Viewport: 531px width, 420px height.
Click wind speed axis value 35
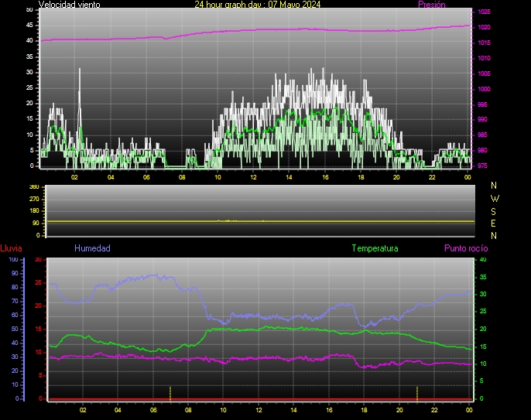tap(29, 56)
